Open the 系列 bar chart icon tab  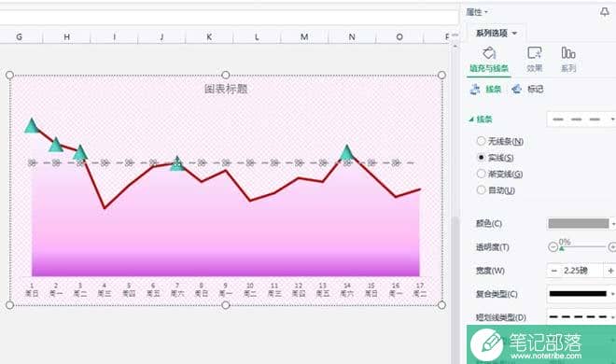pos(568,60)
